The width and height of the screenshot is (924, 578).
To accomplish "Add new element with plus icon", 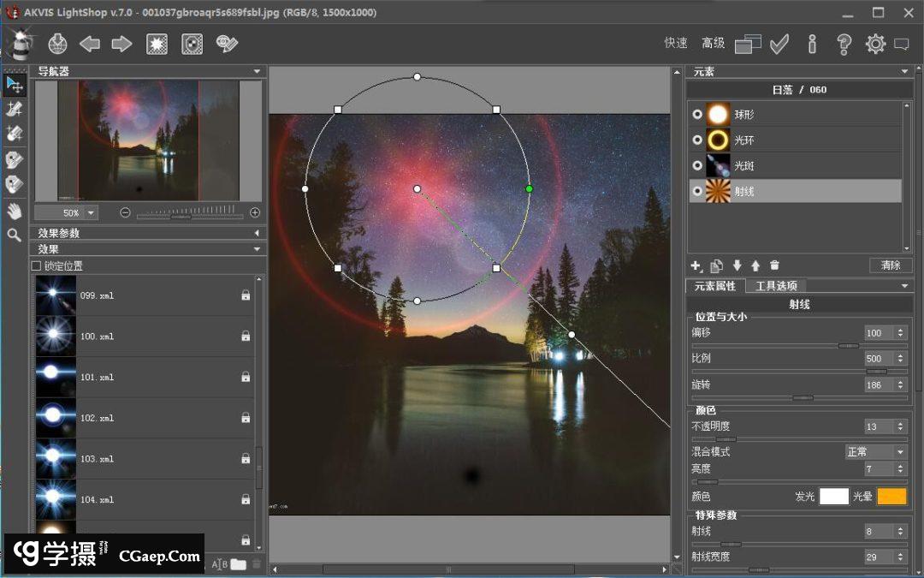I will pos(696,265).
